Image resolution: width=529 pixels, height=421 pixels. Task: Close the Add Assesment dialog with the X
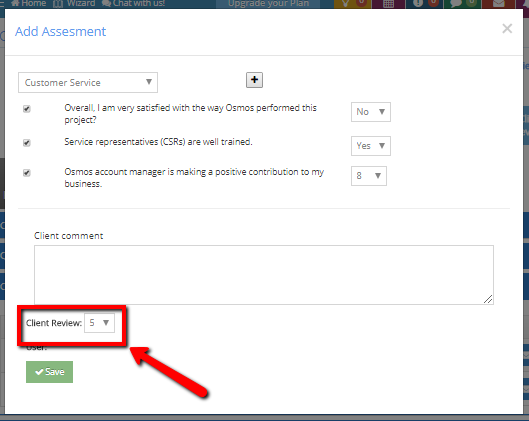coord(507,29)
